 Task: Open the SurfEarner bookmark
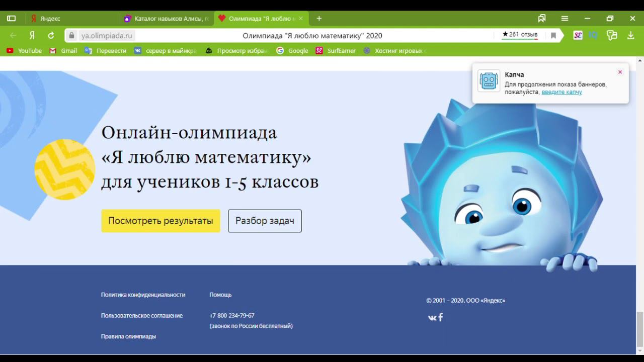pyautogui.click(x=336, y=51)
